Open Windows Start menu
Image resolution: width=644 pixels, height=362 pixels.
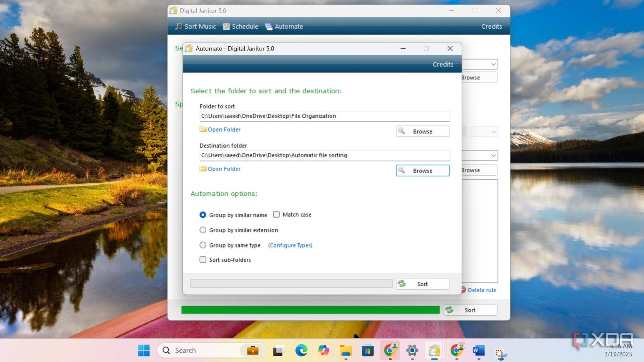144,350
